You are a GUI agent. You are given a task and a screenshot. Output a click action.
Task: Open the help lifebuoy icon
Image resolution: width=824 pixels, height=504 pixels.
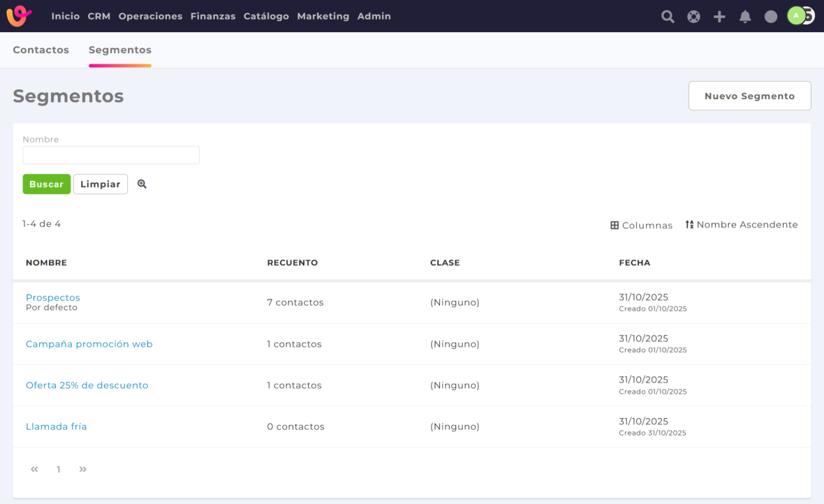[693, 17]
